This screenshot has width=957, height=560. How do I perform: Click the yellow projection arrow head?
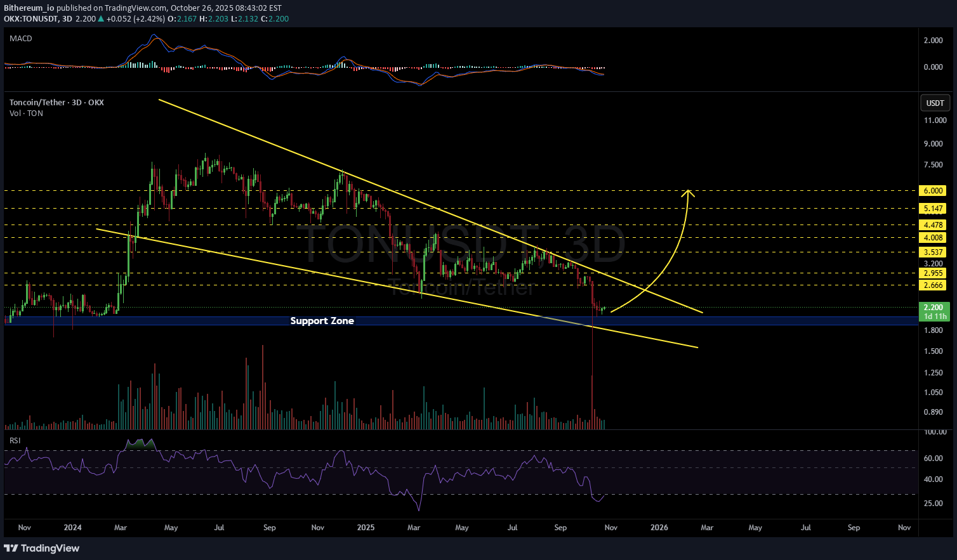[688, 192]
